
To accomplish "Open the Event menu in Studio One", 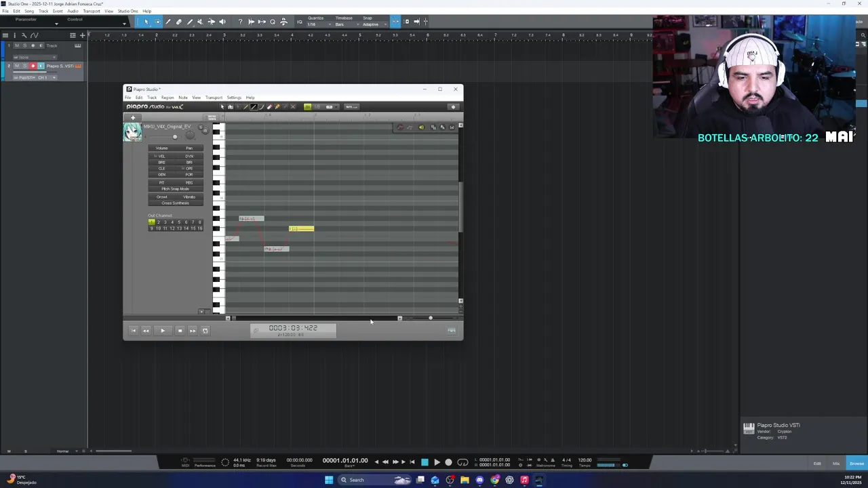I will tap(58, 12).
